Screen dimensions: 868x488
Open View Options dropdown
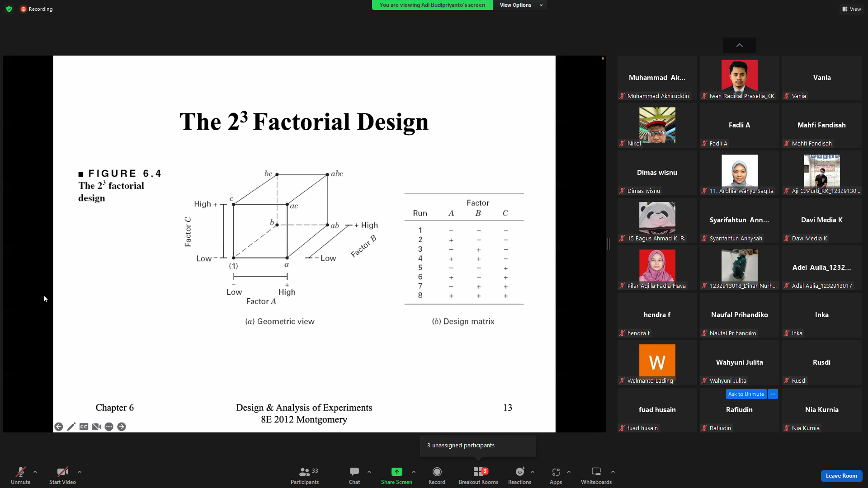click(x=520, y=5)
